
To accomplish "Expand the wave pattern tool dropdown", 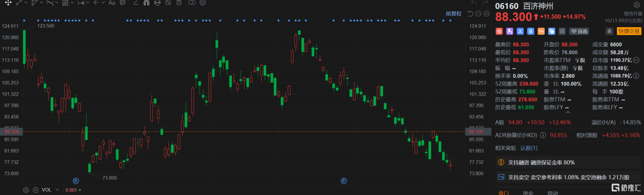I will (x=57, y=3).
